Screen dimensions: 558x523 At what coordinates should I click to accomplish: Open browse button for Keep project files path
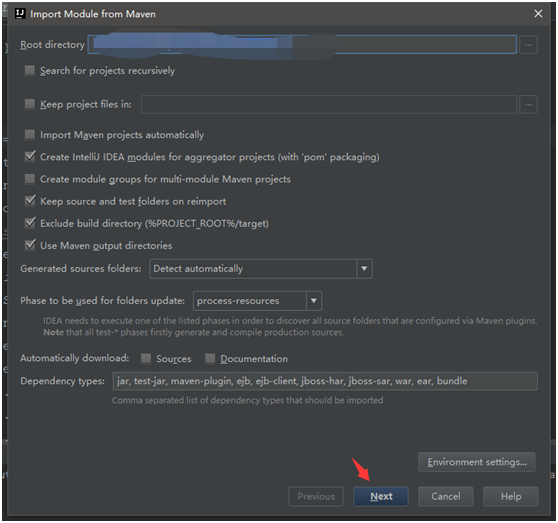pos(528,105)
